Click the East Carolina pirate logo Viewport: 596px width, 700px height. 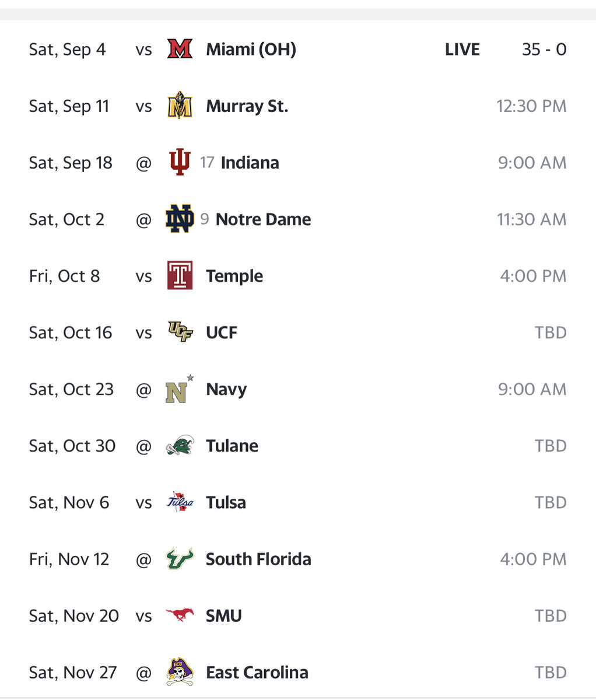180,672
